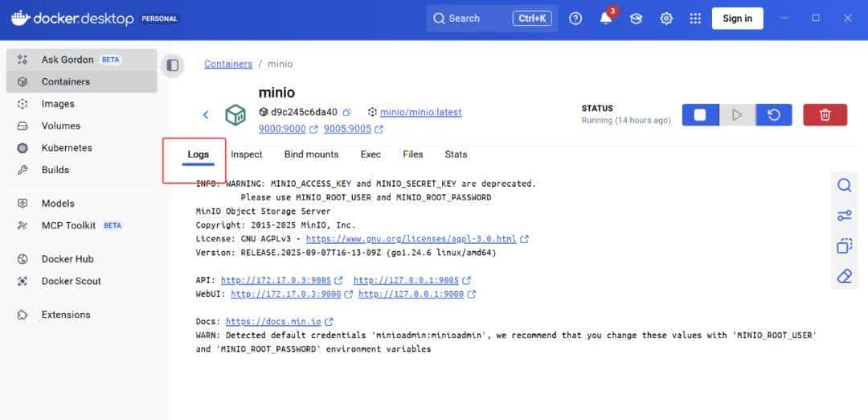Click the 'Copyright: 2015-2025 MinIO, Inc.' line
868x420 pixels.
tap(276, 225)
